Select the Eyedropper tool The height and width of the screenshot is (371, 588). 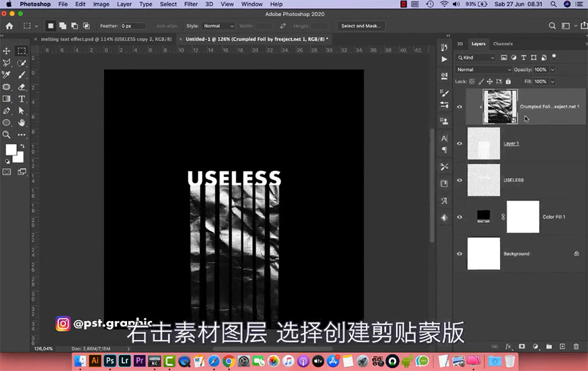(x=6, y=74)
